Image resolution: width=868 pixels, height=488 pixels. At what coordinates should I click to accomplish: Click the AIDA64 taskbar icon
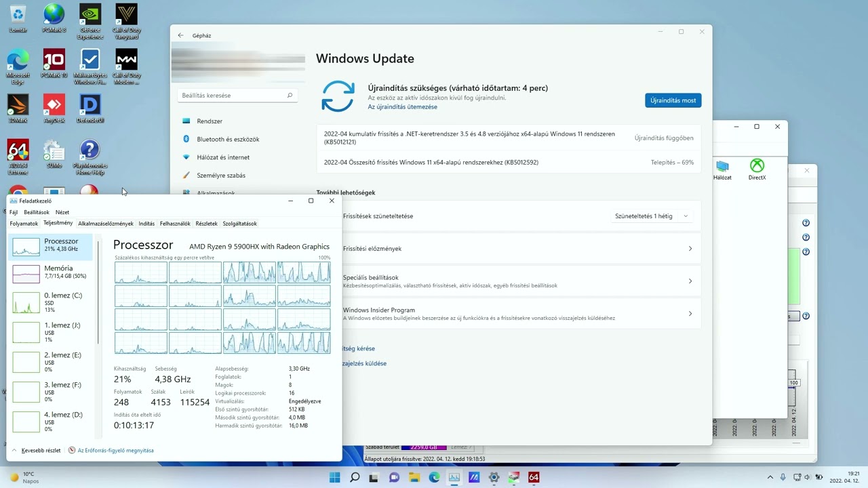tap(534, 477)
